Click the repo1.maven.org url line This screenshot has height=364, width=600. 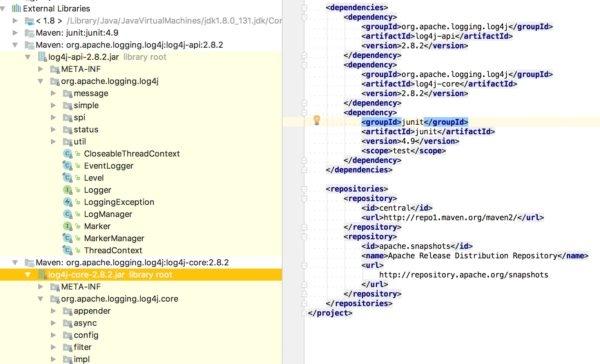click(x=452, y=218)
